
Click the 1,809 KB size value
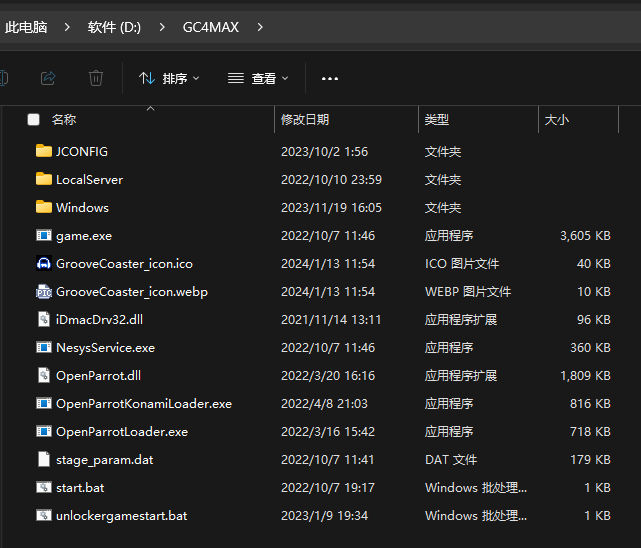coord(585,376)
